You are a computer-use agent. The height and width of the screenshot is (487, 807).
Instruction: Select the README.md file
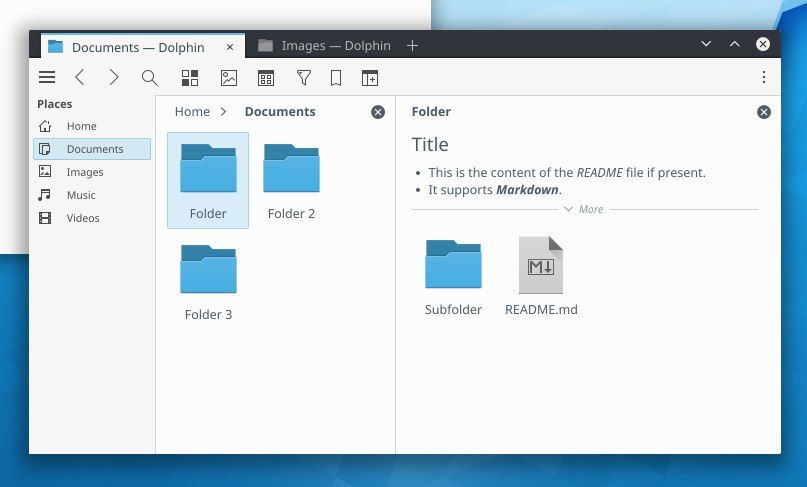(541, 276)
